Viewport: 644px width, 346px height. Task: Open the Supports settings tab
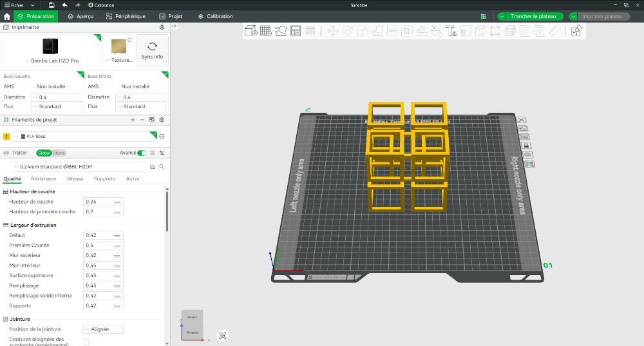tap(104, 178)
